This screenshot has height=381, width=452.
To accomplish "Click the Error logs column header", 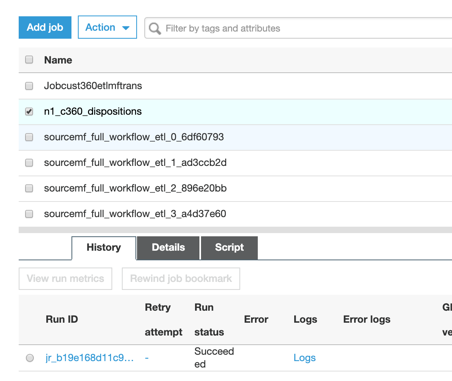I will 367,319.
